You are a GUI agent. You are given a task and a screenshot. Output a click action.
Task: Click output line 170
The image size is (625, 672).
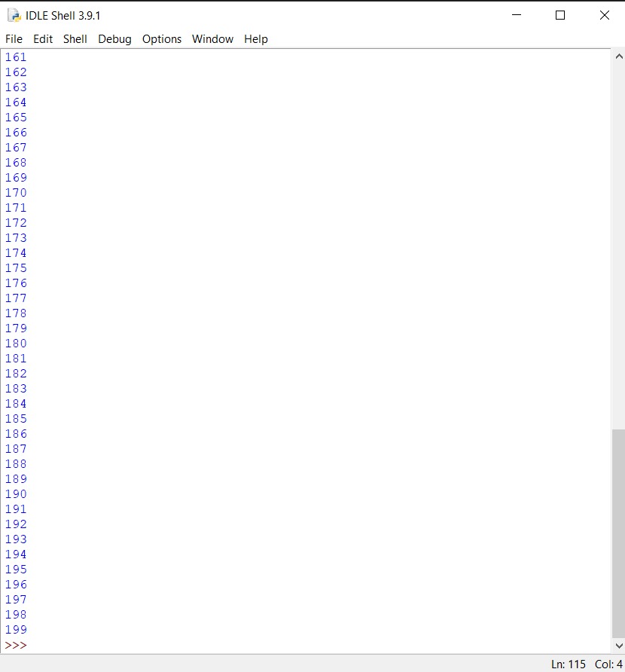point(16,192)
